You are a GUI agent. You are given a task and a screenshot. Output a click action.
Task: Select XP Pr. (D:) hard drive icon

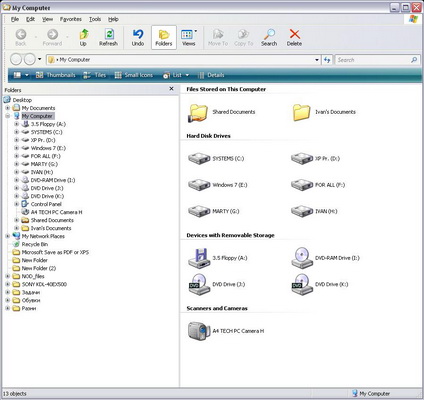click(302, 158)
